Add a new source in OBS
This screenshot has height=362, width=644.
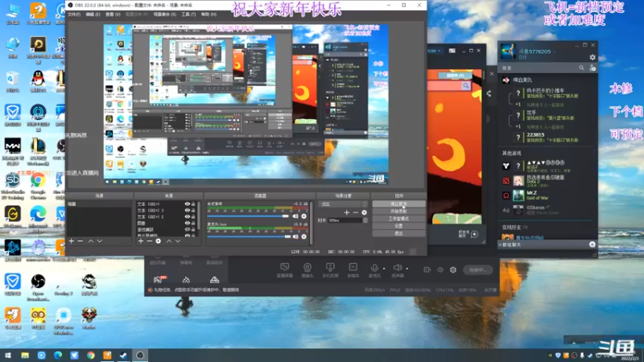pos(141,241)
